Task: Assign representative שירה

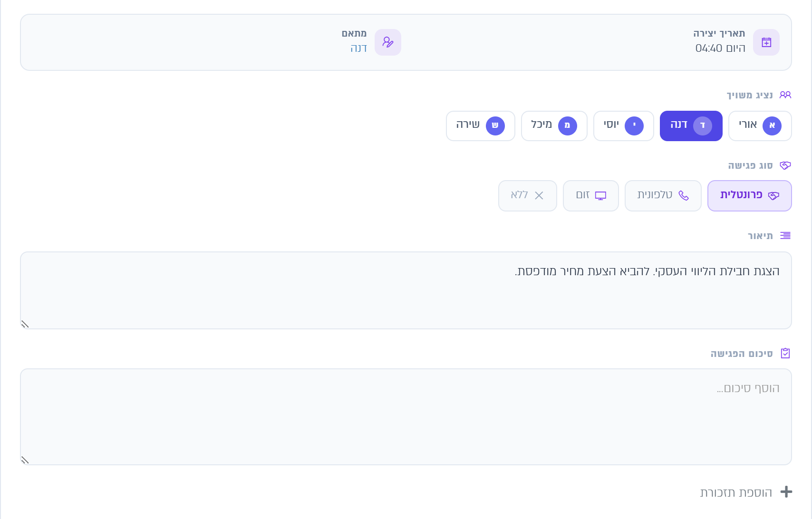Action: tap(481, 126)
